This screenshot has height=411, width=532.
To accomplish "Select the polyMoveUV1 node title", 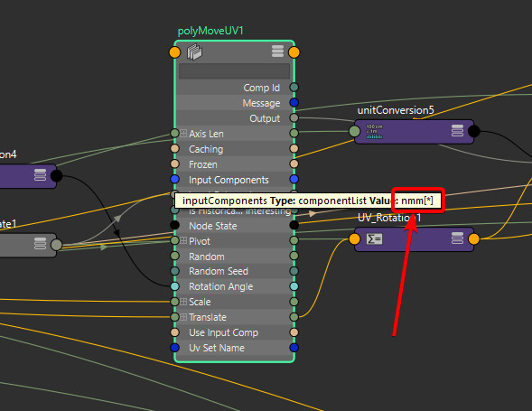I will (210, 31).
